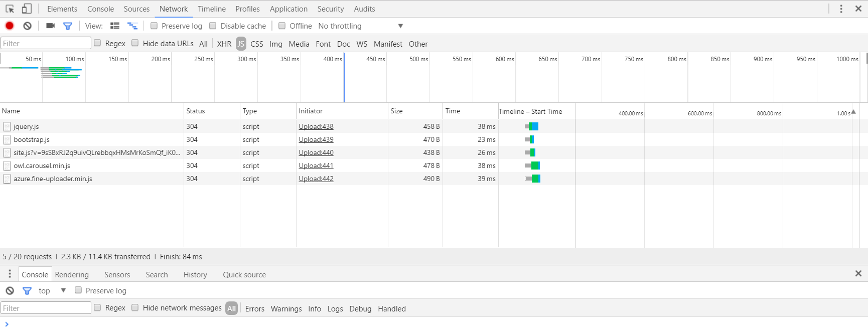868x328 pixels.
Task: Switch to large request rows view
Action: point(115,26)
